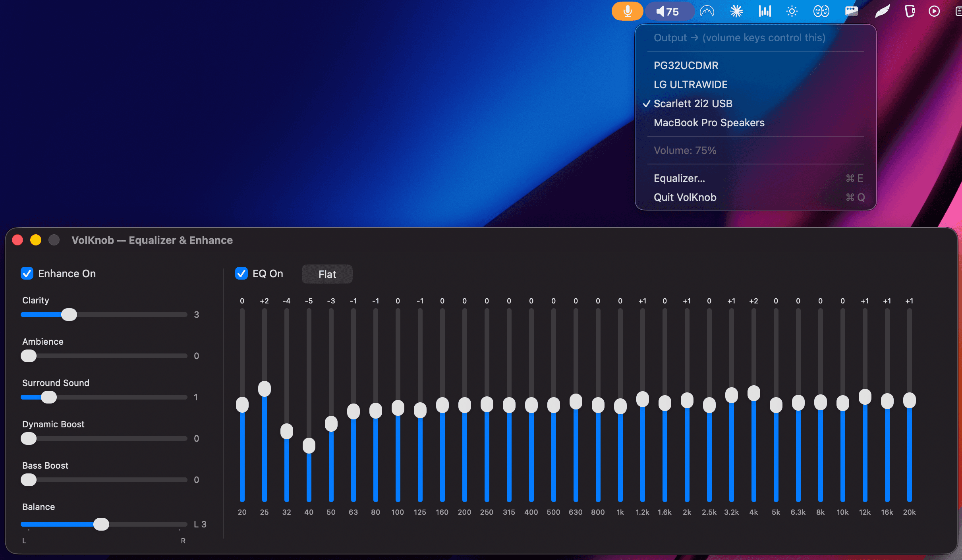Screen dimensions: 962x560
Task: Click the "Volume: 75%" menu text
Action: [685, 151]
